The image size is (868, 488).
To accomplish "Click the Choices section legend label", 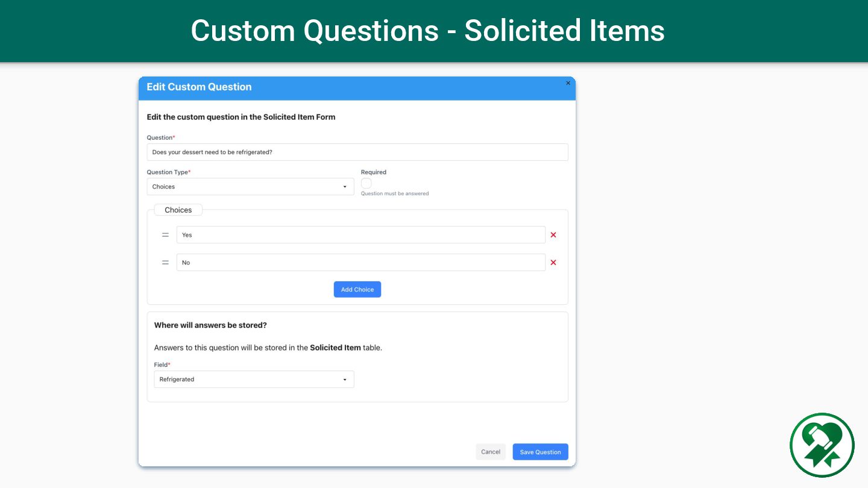I will [178, 210].
